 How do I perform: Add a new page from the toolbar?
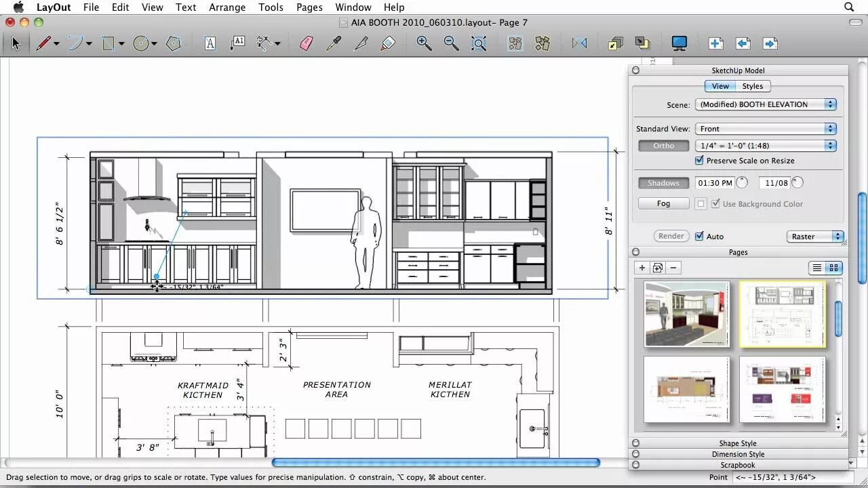pyautogui.click(x=715, y=43)
